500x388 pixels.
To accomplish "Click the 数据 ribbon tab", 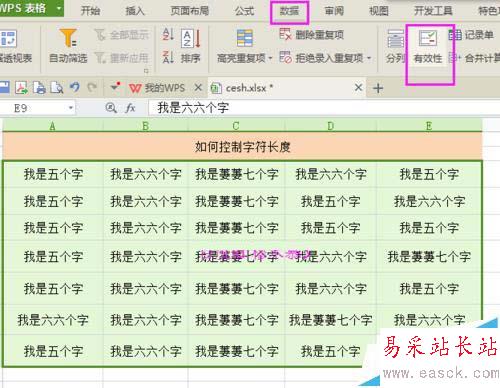I will tap(289, 11).
